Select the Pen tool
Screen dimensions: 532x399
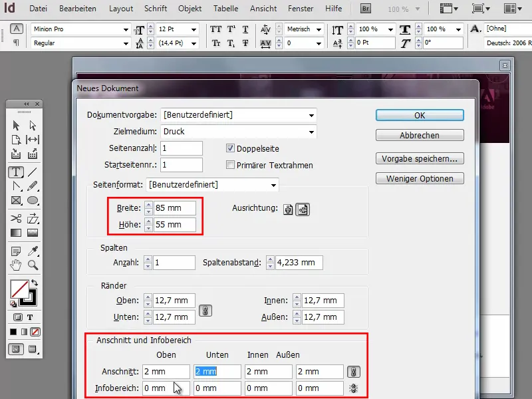pos(16,186)
